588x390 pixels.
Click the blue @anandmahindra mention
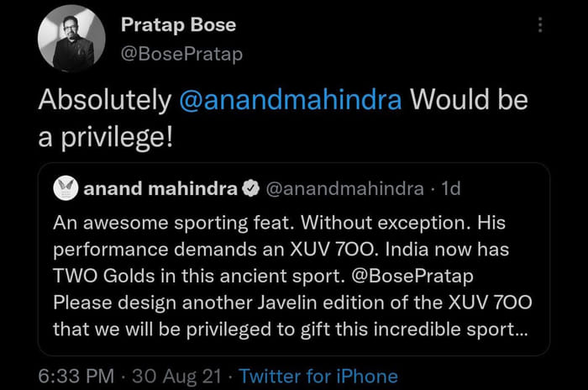[291, 100]
